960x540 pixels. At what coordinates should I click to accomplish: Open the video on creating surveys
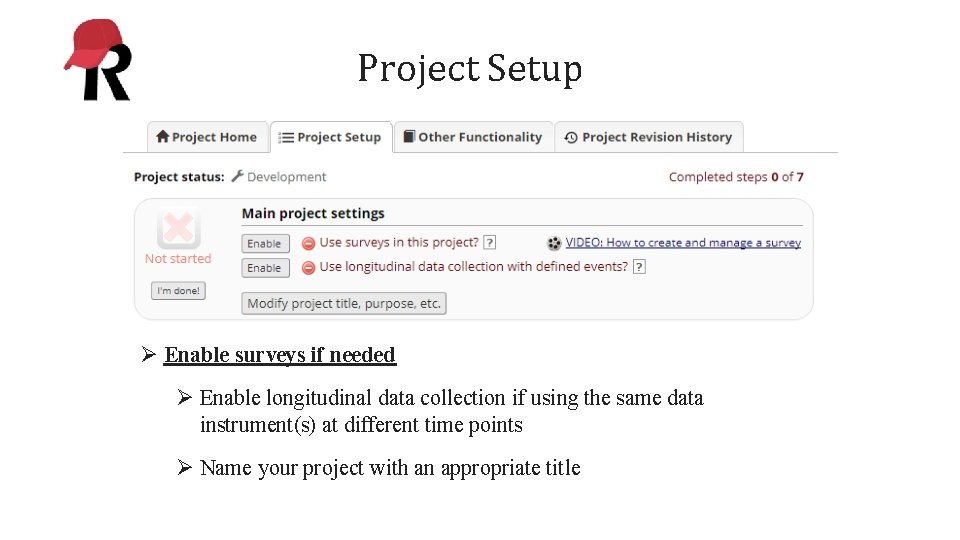pos(683,243)
